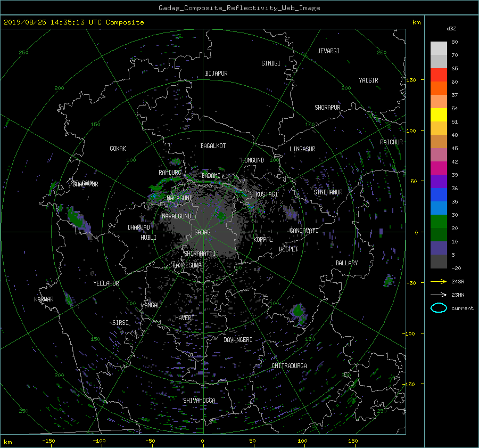Click the GOKAK city label

click(118, 149)
